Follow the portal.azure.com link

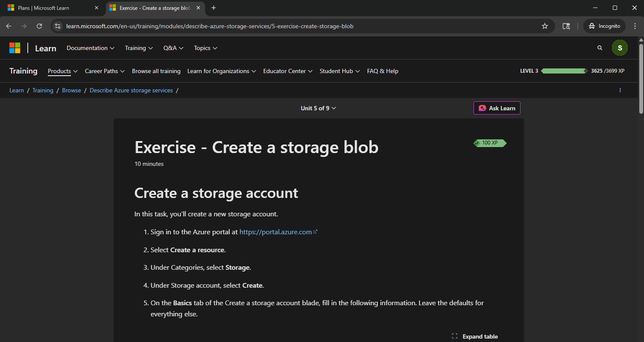tap(275, 231)
